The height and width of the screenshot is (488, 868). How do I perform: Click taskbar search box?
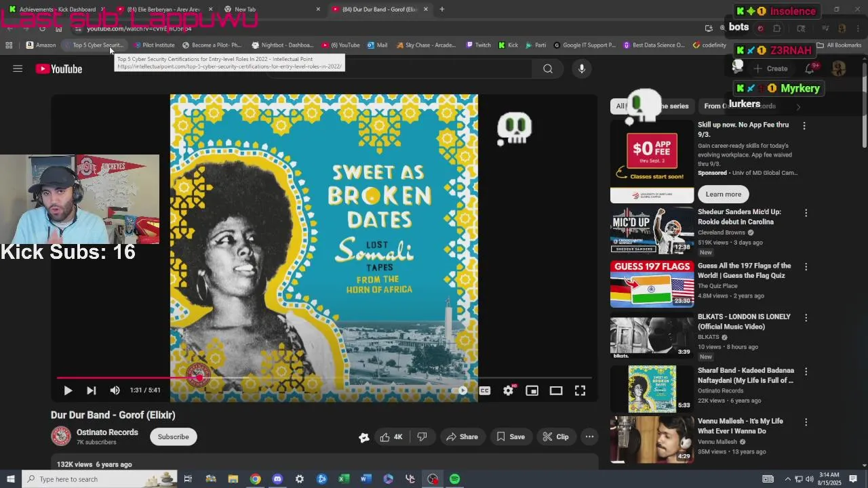click(x=100, y=479)
